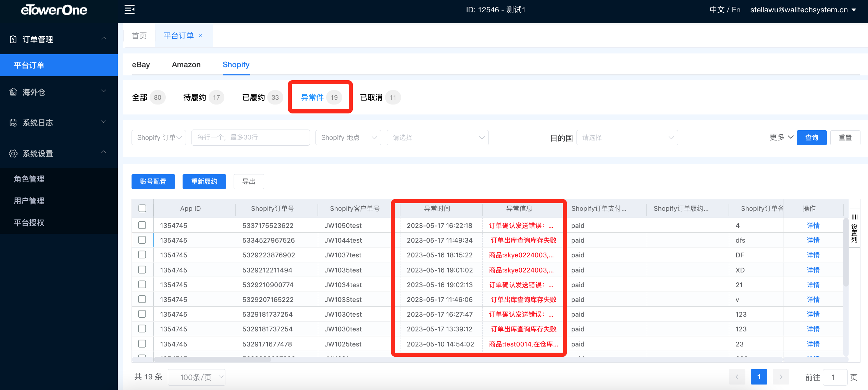Click the 海外仓 warehouse icon

13,92
